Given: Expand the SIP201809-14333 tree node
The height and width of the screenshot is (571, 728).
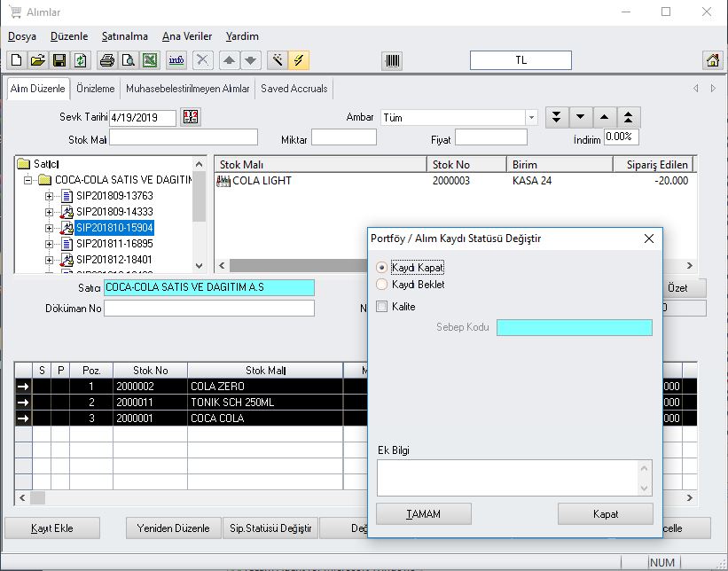Looking at the screenshot, I should (49, 212).
